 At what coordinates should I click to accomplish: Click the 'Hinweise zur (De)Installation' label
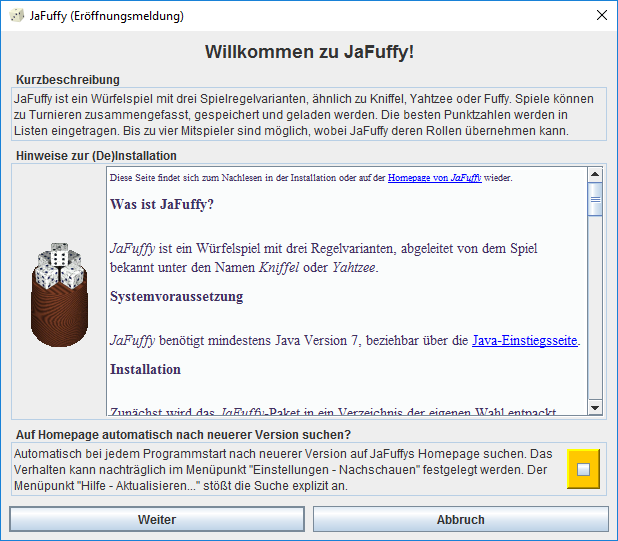coord(96,156)
